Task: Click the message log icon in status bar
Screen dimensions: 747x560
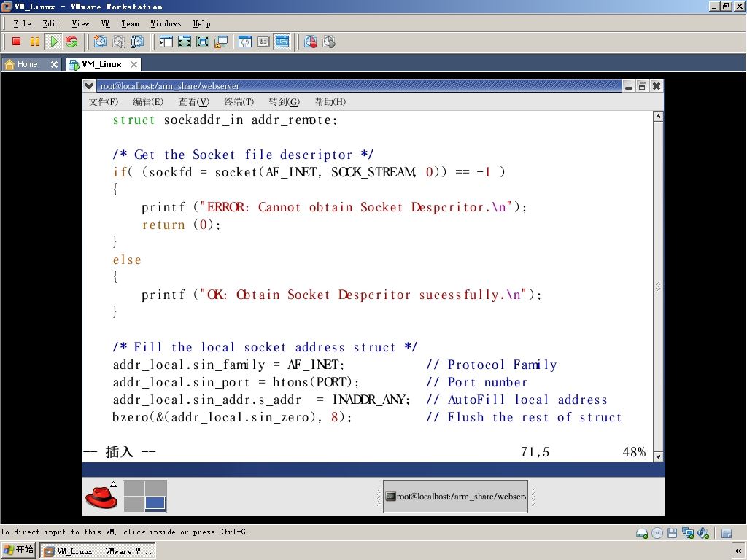Action: pos(727,533)
